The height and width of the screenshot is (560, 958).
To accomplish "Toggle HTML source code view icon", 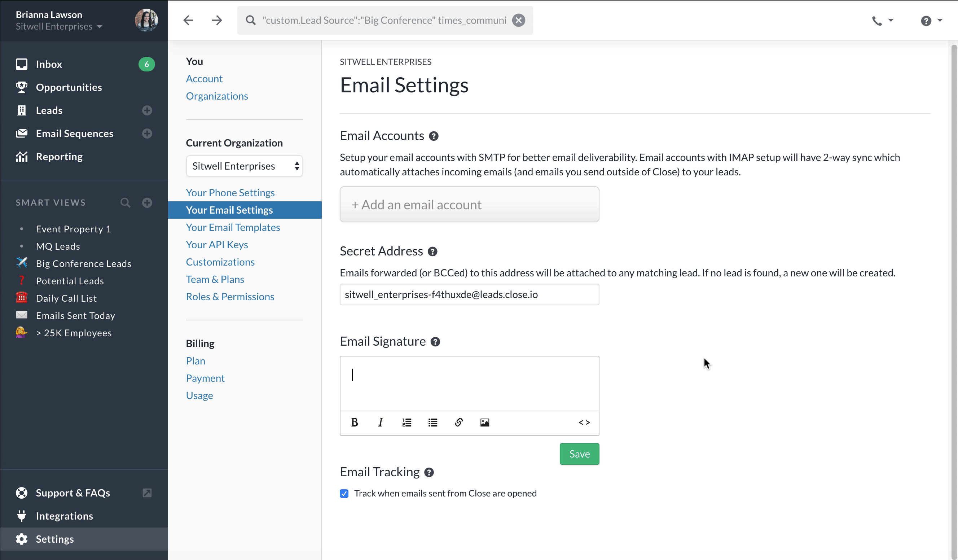I will (584, 423).
